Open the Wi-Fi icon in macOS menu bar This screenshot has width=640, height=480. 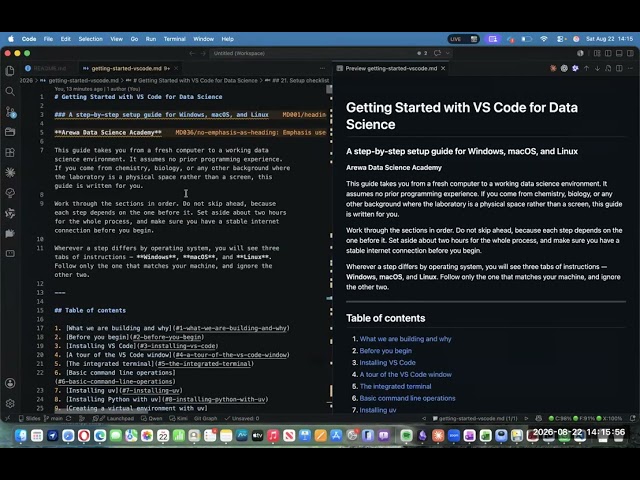(x=543, y=39)
